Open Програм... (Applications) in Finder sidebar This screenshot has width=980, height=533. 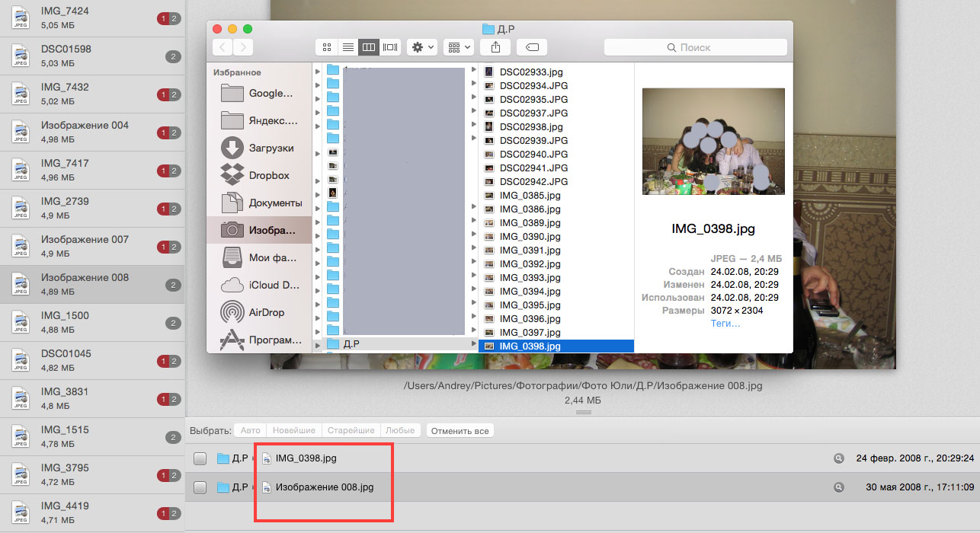point(259,340)
